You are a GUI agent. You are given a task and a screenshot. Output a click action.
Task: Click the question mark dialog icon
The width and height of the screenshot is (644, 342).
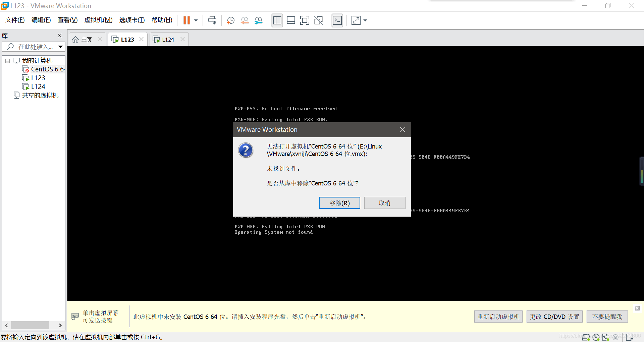(x=246, y=150)
